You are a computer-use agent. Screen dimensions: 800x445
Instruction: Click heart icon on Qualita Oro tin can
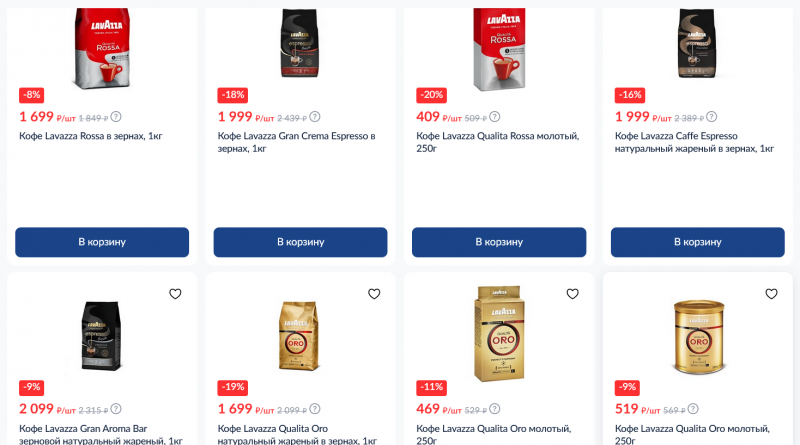[771, 294]
